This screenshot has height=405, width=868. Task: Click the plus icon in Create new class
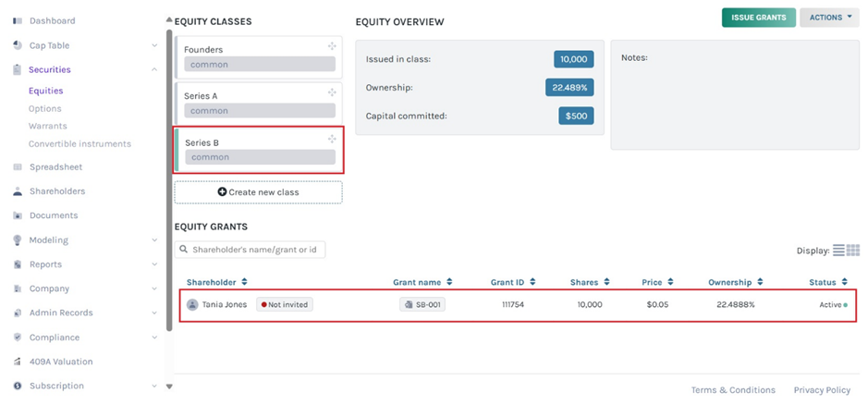tap(222, 192)
